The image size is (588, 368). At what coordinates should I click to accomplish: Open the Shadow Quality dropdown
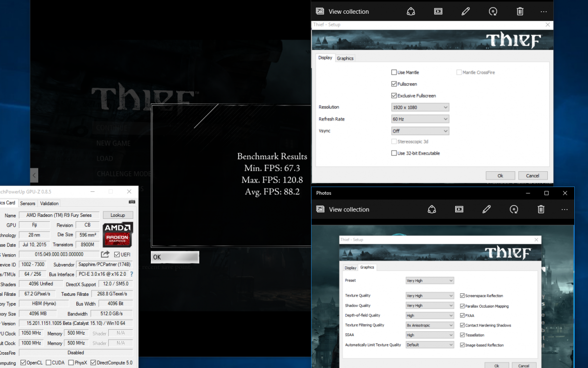pyautogui.click(x=430, y=306)
